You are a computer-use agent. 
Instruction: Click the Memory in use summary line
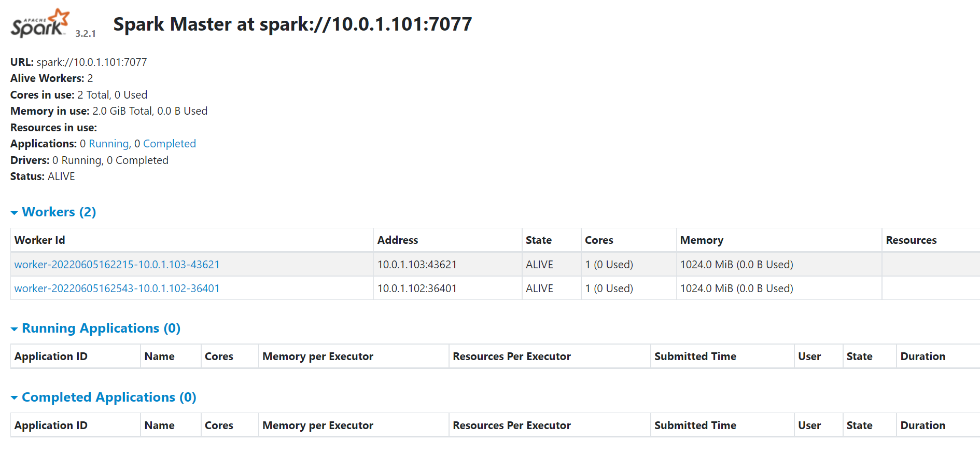coord(109,111)
